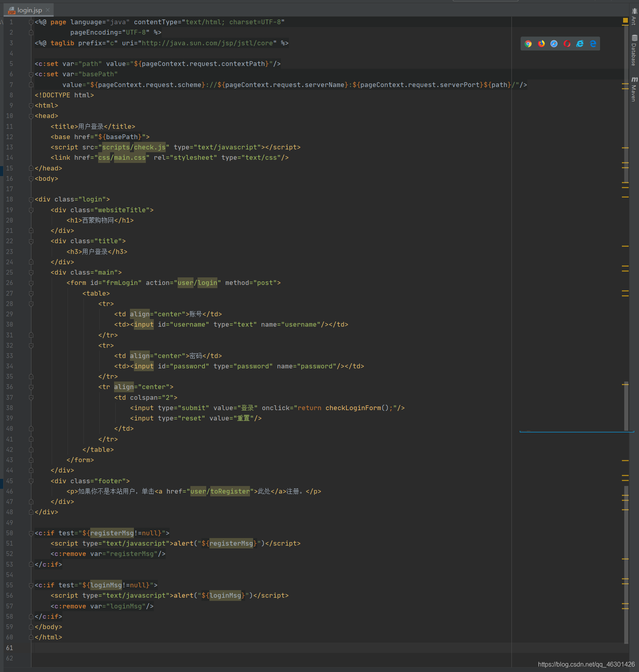The height and width of the screenshot is (672, 639).
Task: Click the css/main.css stylesheet reference
Action: 122,158
